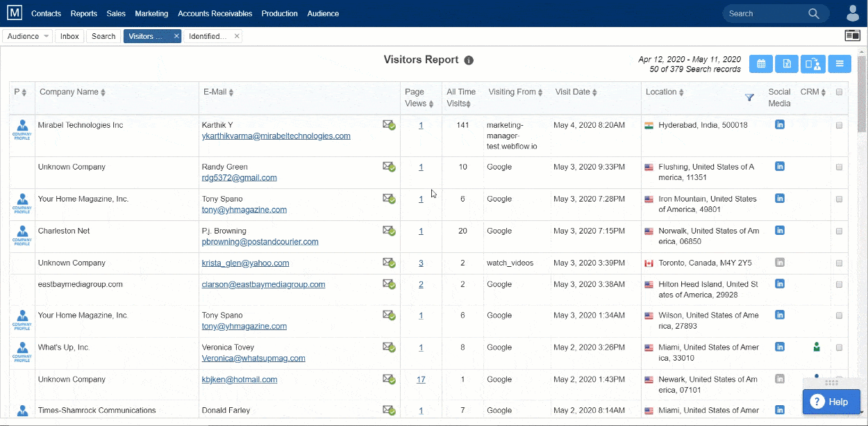The height and width of the screenshot is (426, 868).
Task: Open the hamburger list menu button
Action: pyautogui.click(x=840, y=64)
